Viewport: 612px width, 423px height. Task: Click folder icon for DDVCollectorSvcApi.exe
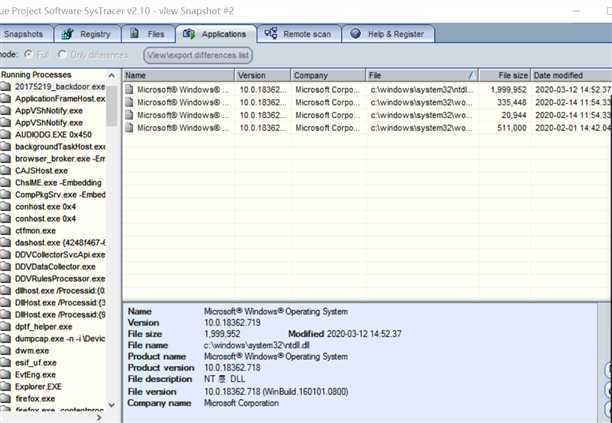click(5, 254)
